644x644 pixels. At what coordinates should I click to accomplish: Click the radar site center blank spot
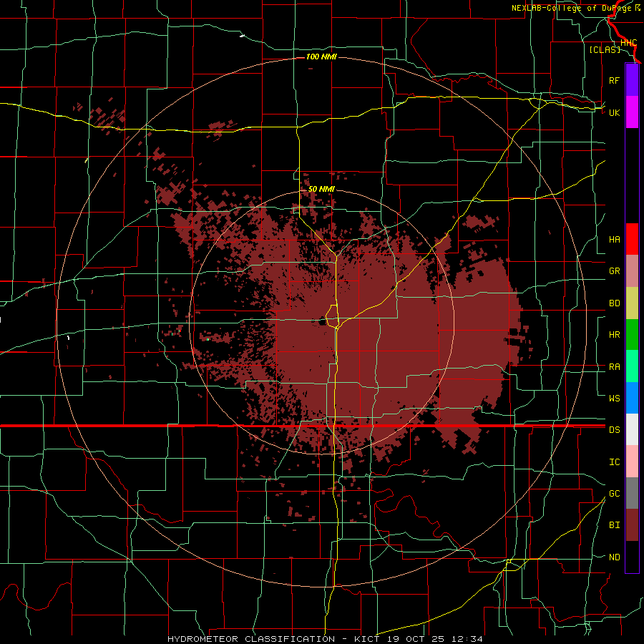coord(321,321)
